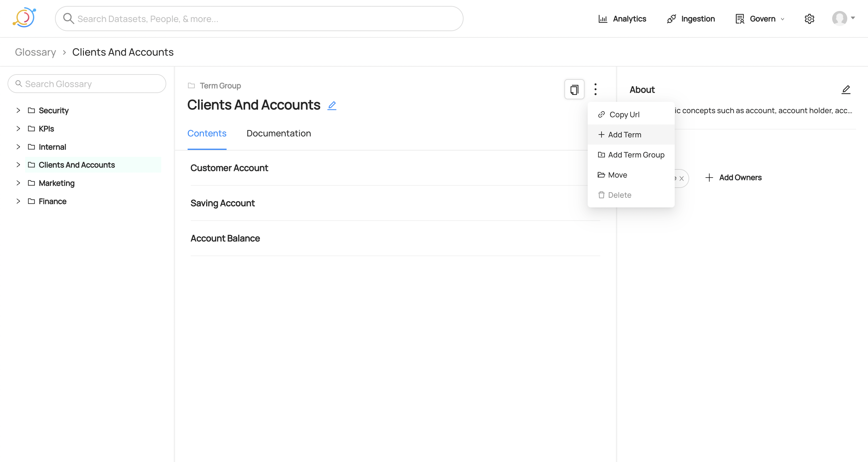
Task: Click the edit pencil next to title
Action: point(332,106)
